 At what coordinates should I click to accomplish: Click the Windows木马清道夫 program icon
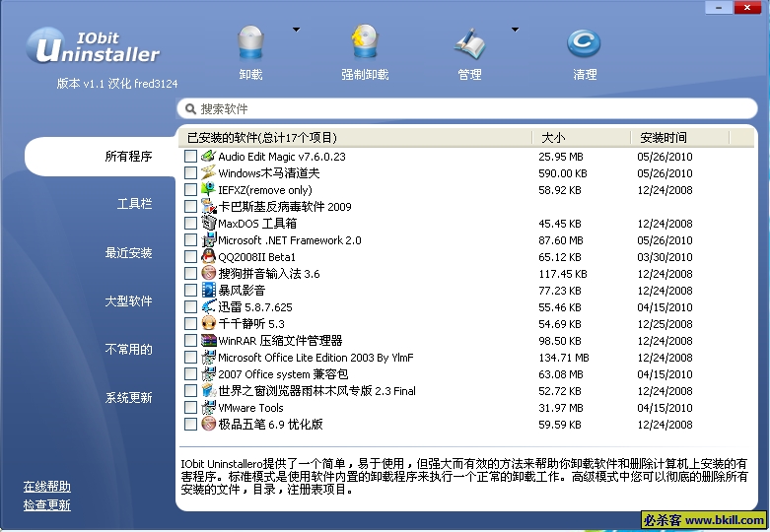[209, 172]
